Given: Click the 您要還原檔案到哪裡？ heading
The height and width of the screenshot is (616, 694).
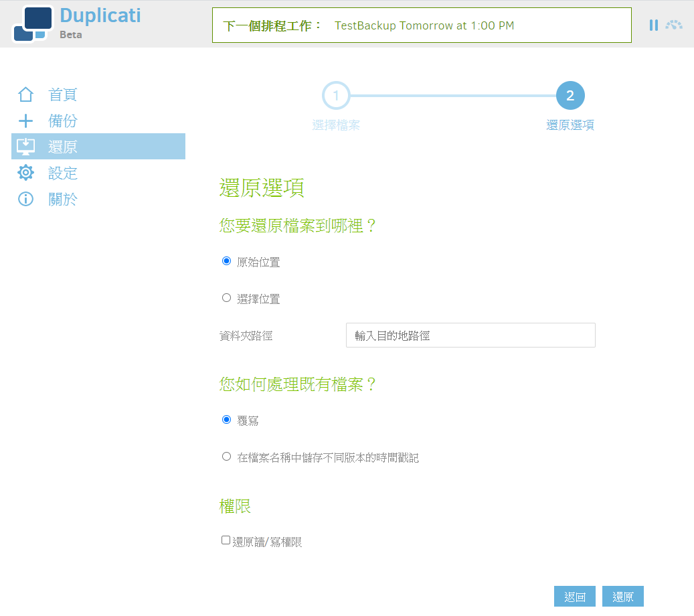Looking at the screenshot, I should [297, 226].
